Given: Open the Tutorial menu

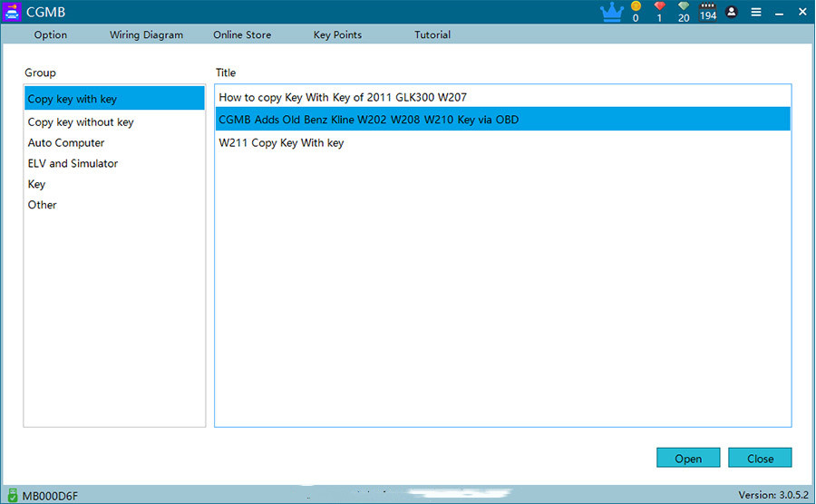Looking at the screenshot, I should (432, 34).
